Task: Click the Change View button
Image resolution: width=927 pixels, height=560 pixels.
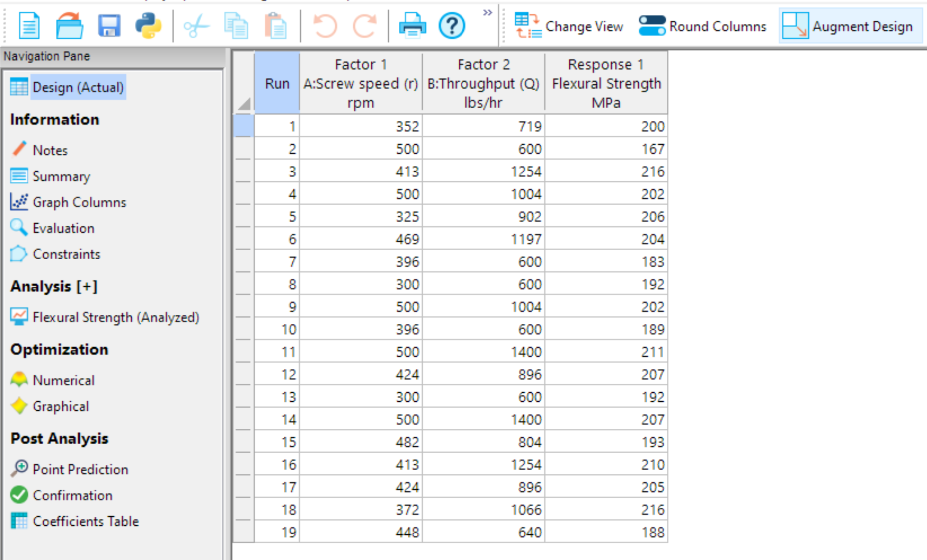Action: tap(569, 27)
